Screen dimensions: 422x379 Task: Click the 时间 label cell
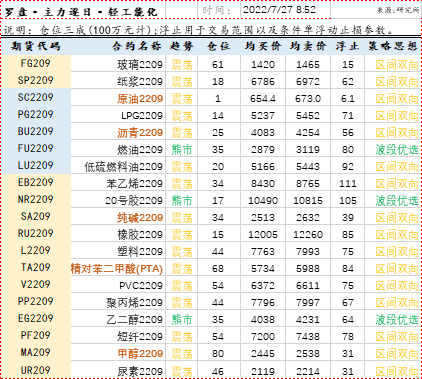click(x=216, y=10)
